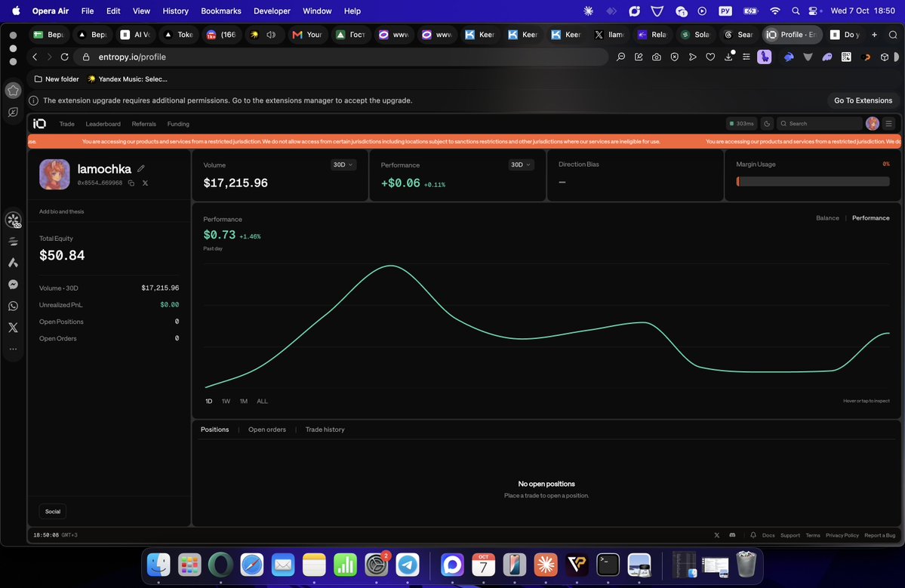Open the Open orders tab
The image size is (905, 588).
click(266, 429)
